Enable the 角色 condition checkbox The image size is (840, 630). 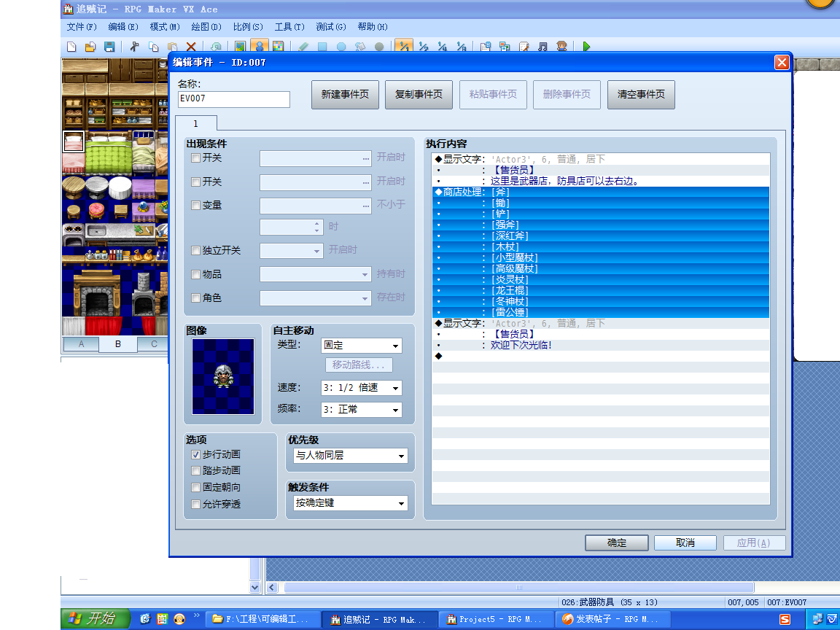[195, 297]
